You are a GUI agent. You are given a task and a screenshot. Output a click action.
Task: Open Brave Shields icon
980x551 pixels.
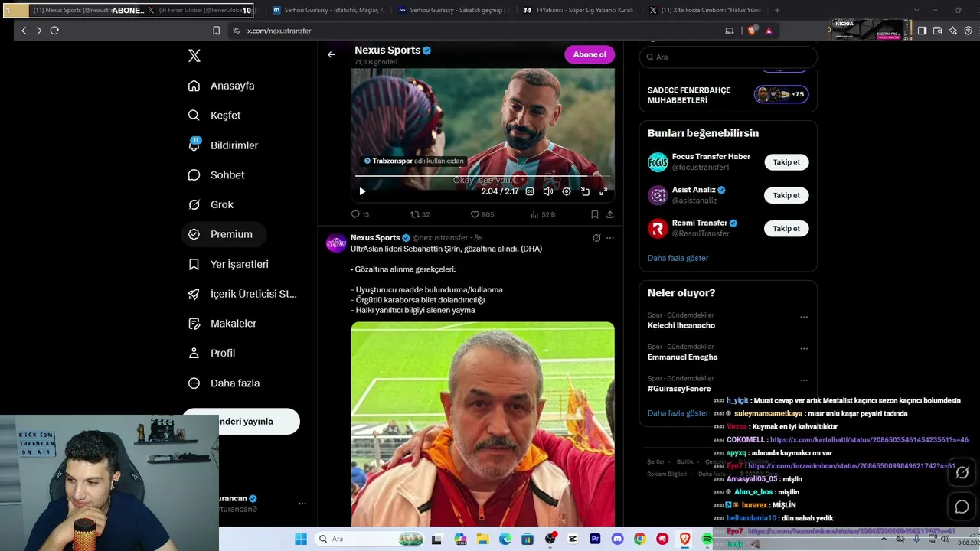pyautogui.click(x=752, y=31)
